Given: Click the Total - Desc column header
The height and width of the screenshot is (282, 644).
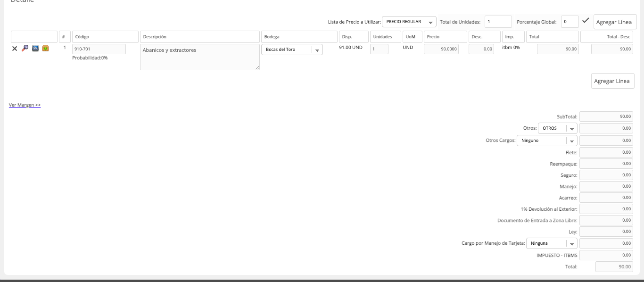Looking at the screenshot, I should tap(607, 37).
